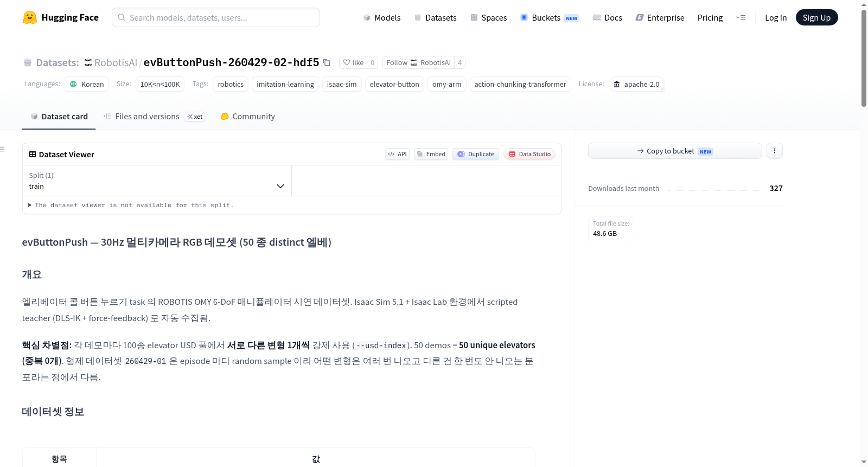
Task: Open the Enterprise navigation link
Action: pyautogui.click(x=660, y=17)
